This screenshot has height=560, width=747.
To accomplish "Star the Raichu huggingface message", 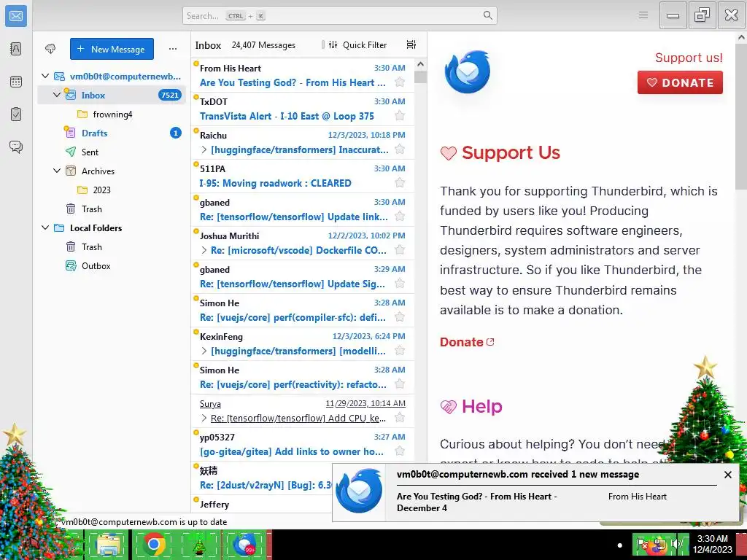I will (x=400, y=149).
